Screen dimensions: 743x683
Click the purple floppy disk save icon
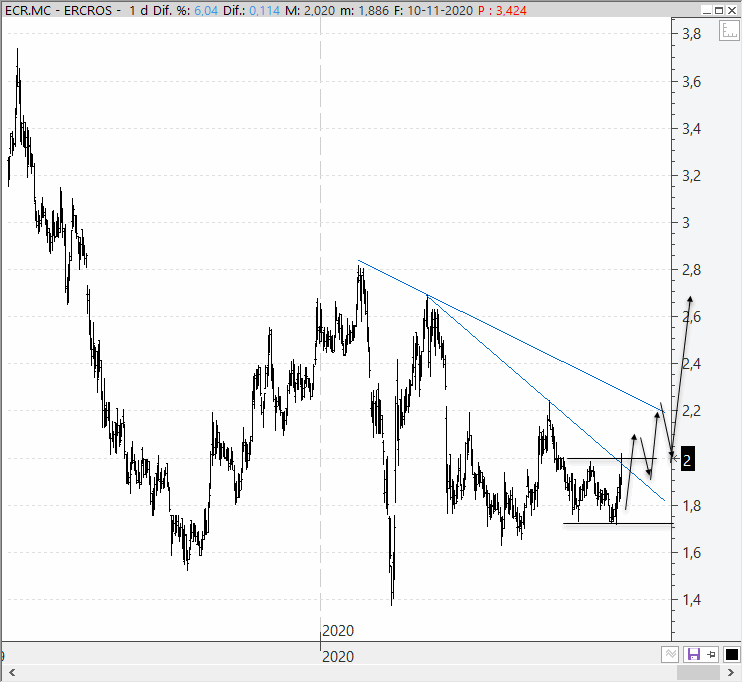[694, 655]
